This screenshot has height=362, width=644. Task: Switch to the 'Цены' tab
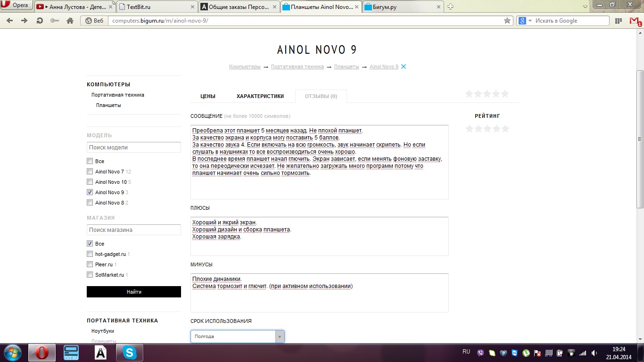pos(208,96)
